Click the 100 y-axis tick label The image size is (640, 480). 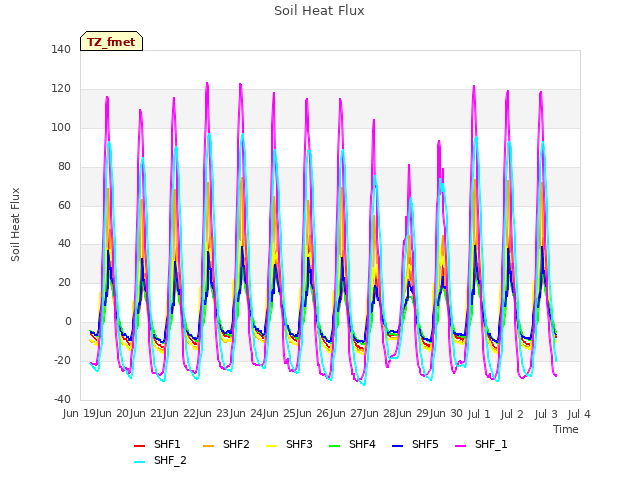[61, 127]
